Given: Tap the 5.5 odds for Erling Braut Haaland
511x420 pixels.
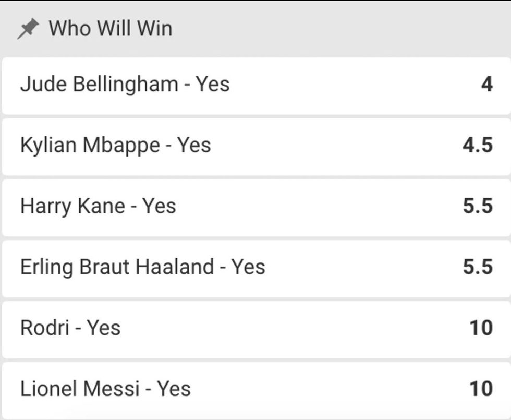Looking at the screenshot, I should tap(477, 267).
